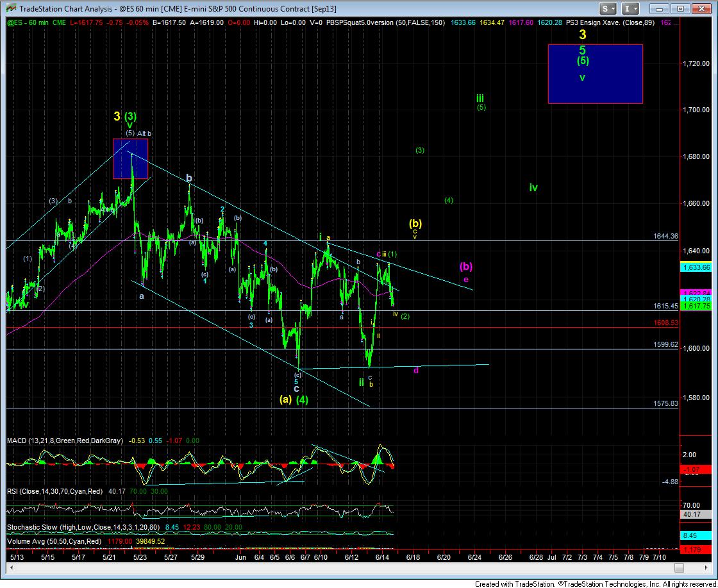The image size is (718, 588).
Task: Select the small blue rectangle at the May peak
Action: 130,158
